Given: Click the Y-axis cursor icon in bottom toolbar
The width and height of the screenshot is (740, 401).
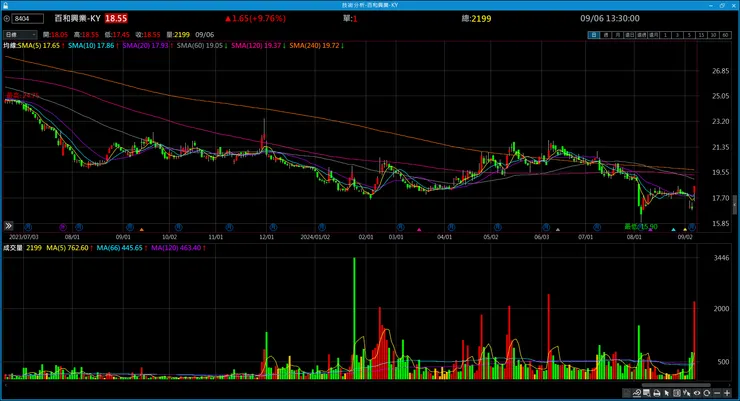Looking at the screenshot, I should click(x=687, y=393).
